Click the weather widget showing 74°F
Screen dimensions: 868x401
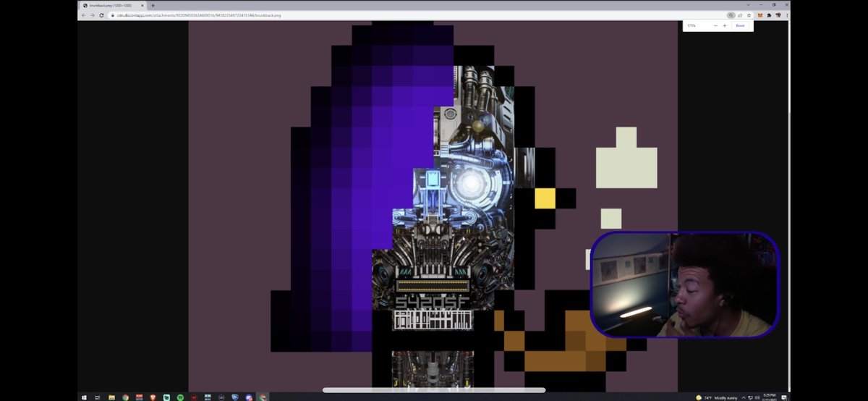pyautogui.click(x=717, y=397)
